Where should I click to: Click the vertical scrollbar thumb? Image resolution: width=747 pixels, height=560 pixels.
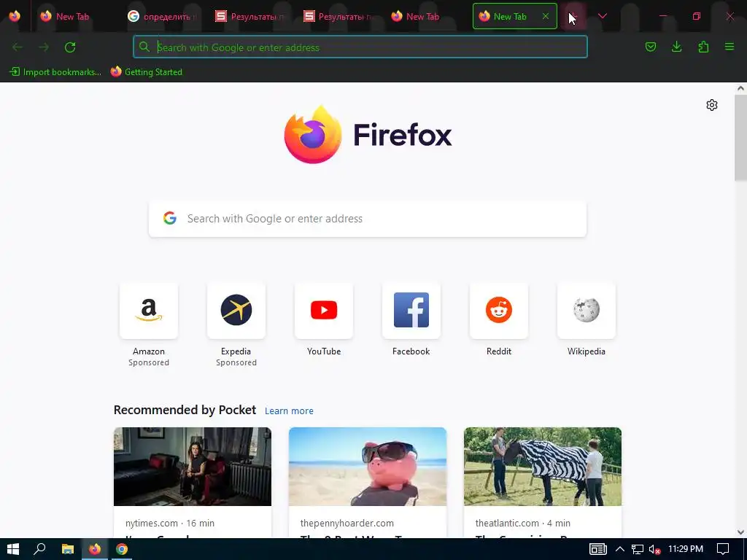740,138
